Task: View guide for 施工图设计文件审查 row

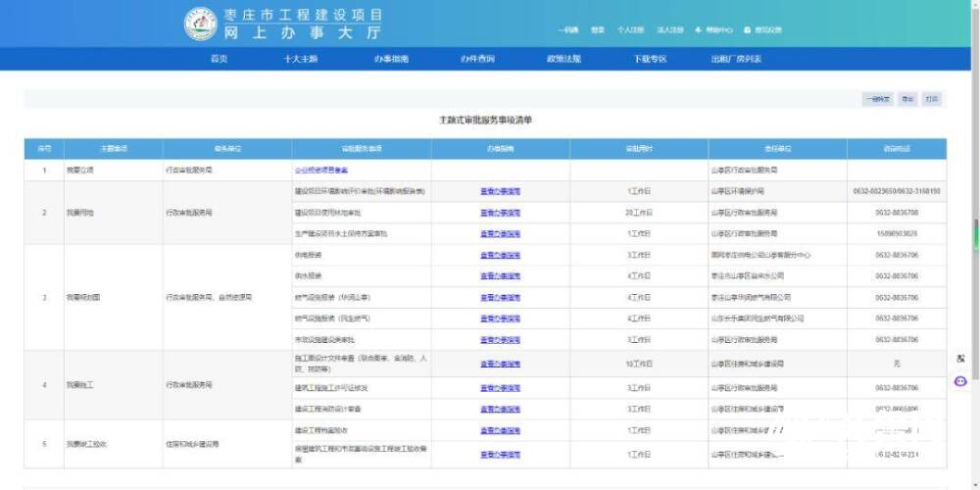Action: point(500,364)
